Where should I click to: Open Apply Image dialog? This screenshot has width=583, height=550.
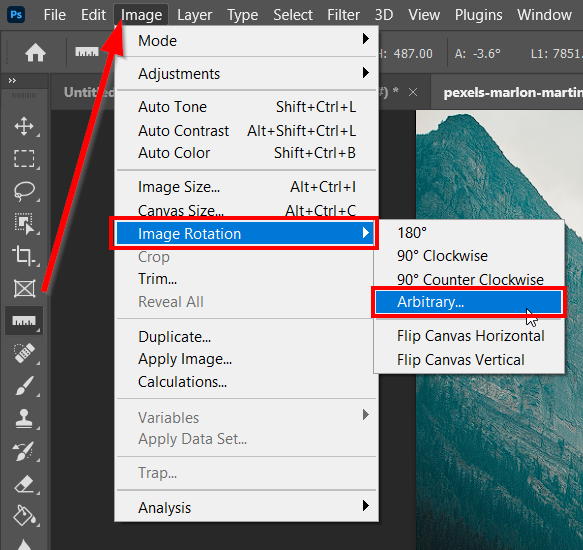247,359
